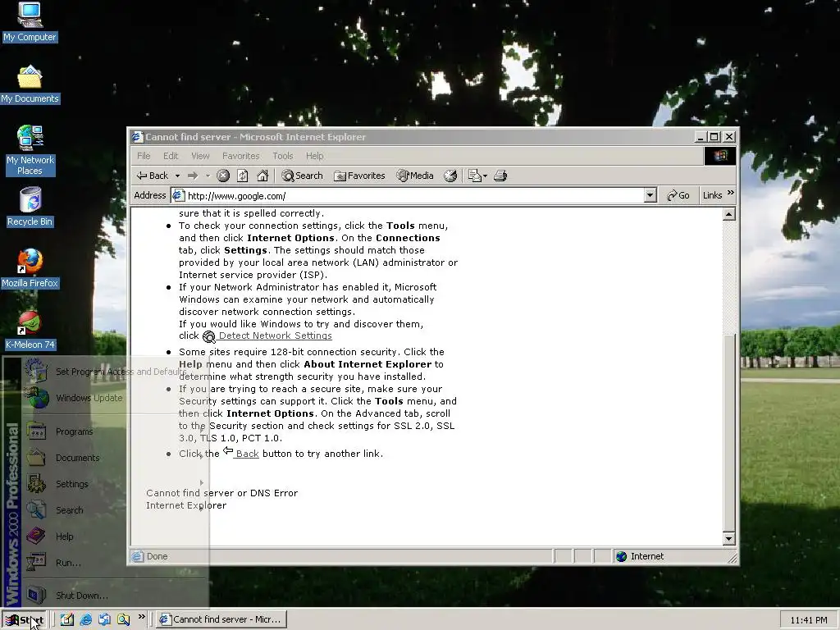Image resolution: width=840 pixels, height=630 pixels.
Task: Go to the Home page icon
Action: pos(262,176)
